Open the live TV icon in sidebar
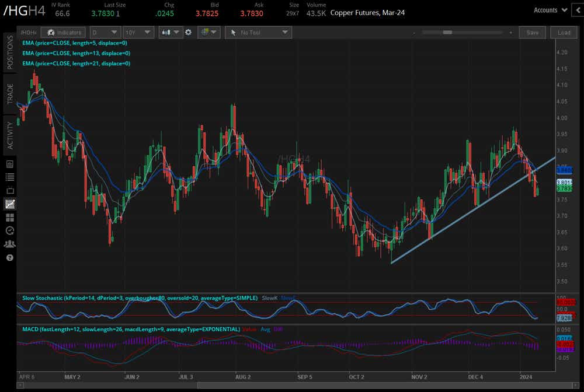Image resolution: width=584 pixels, height=392 pixels. click(10, 190)
